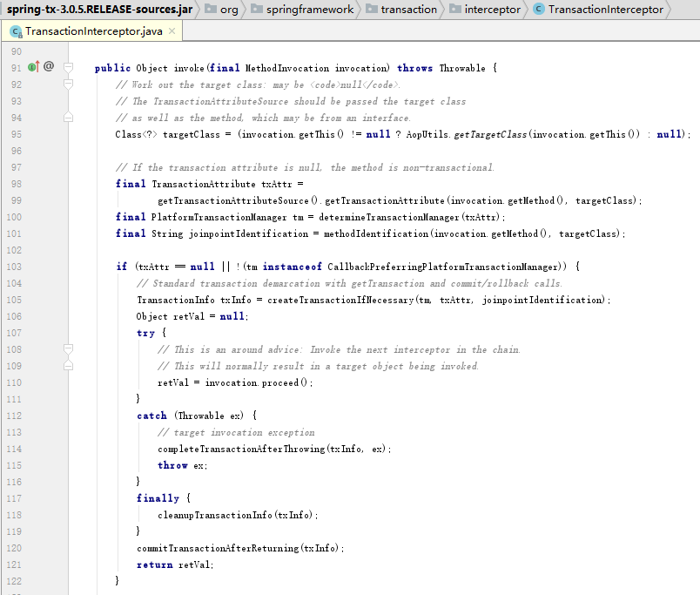
Task: Click the folder icon beside org breadcrumb
Action: coord(211,9)
